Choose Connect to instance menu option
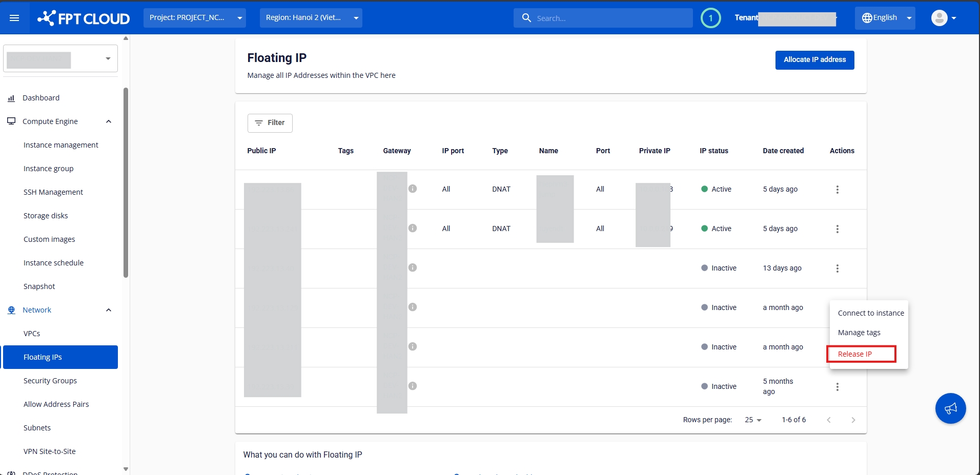 tap(870, 313)
